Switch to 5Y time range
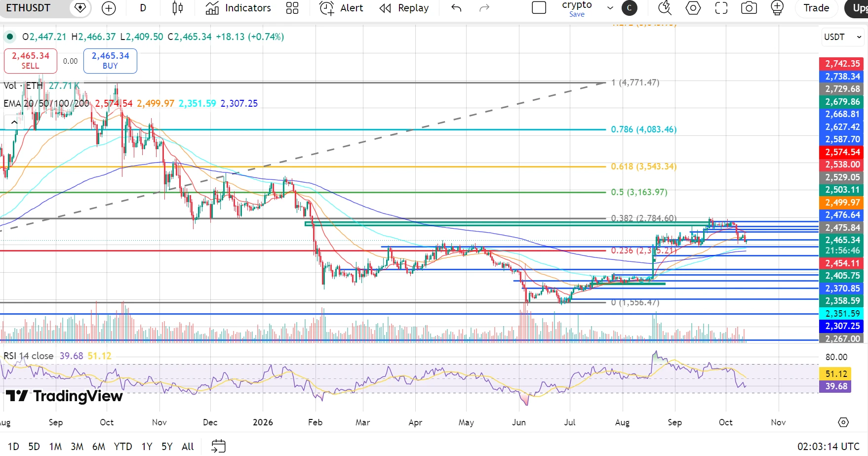The image size is (868, 456). point(167,447)
